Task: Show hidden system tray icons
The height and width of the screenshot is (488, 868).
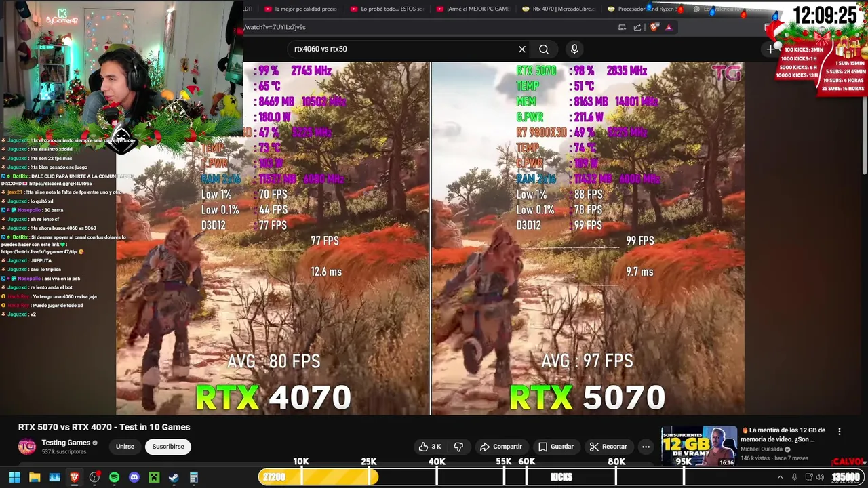Action: (x=780, y=477)
